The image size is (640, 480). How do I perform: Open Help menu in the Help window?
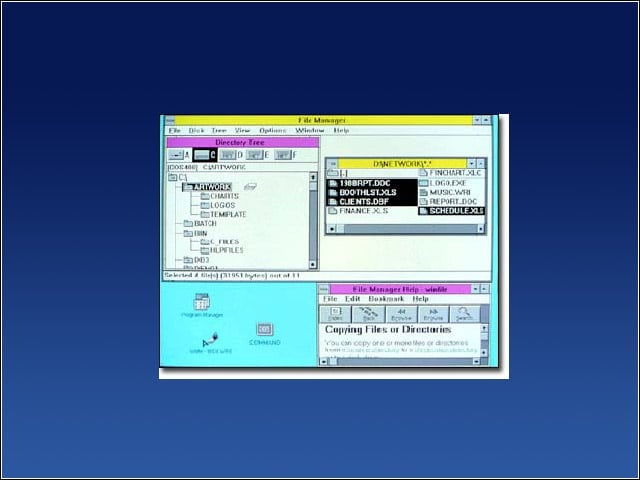420,299
